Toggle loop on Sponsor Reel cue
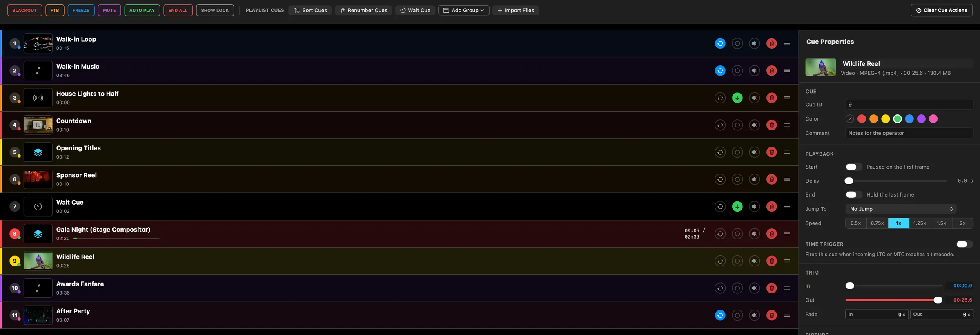This screenshot has width=980, height=335. [720, 179]
